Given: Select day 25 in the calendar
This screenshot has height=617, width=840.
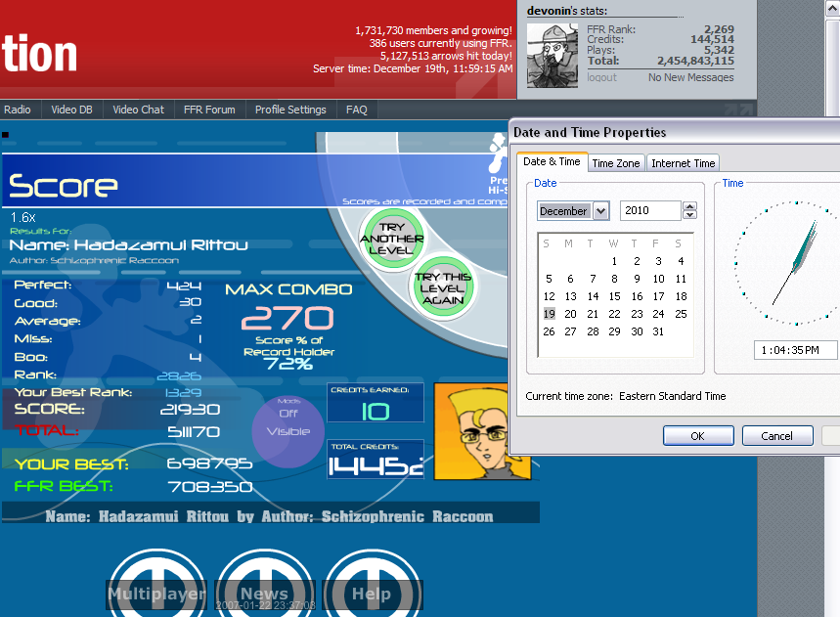Looking at the screenshot, I should [681, 314].
